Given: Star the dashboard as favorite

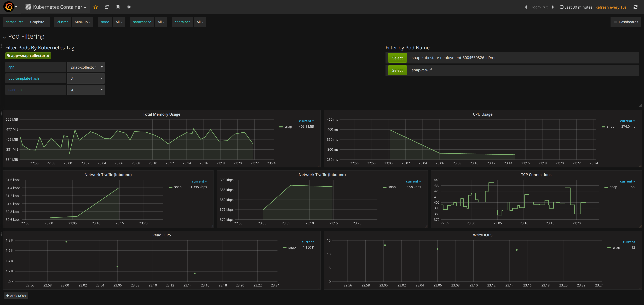Looking at the screenshot, I should tap(95, 7).
